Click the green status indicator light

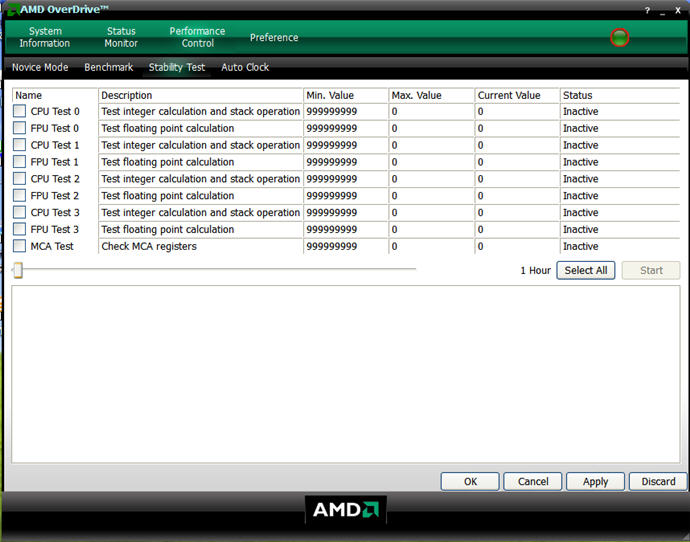[620, 38]
